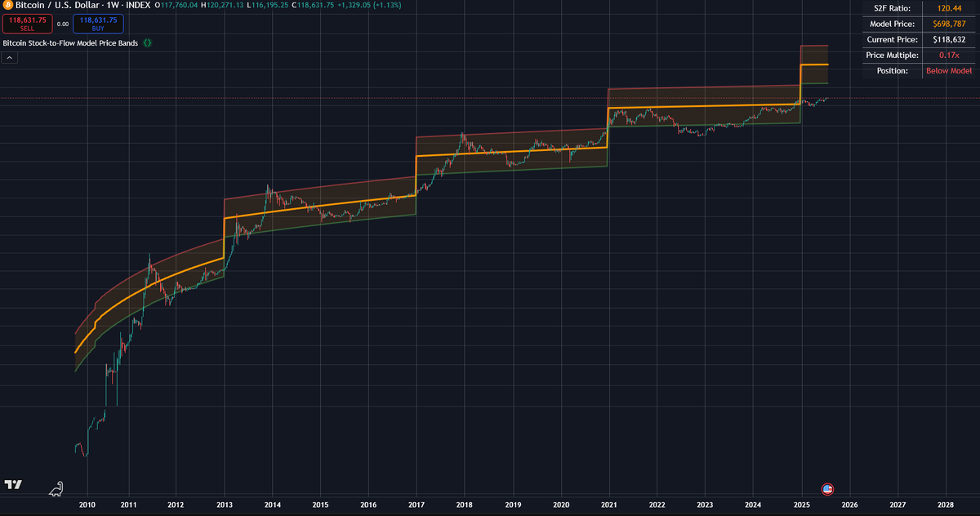
Task: Select the Bitcoin Stock-to-Flow Model Price Bands legend
Action: point(70,42)
